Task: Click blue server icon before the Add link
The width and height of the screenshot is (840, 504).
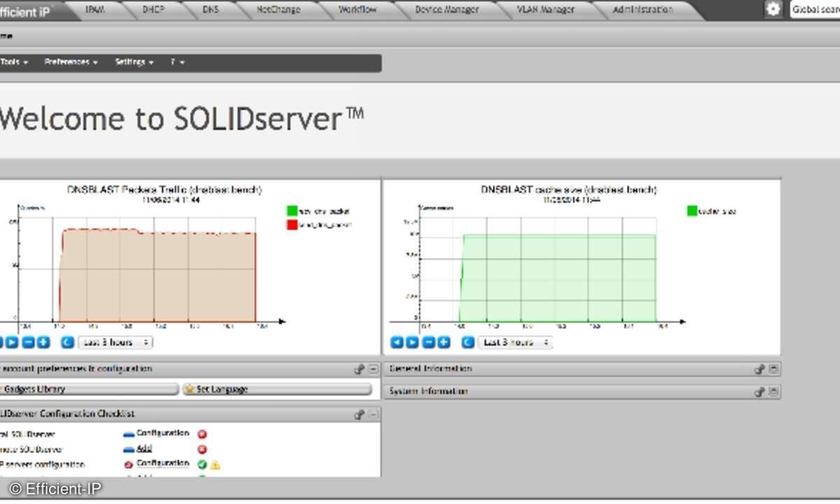Action: (x=129, y=449)
